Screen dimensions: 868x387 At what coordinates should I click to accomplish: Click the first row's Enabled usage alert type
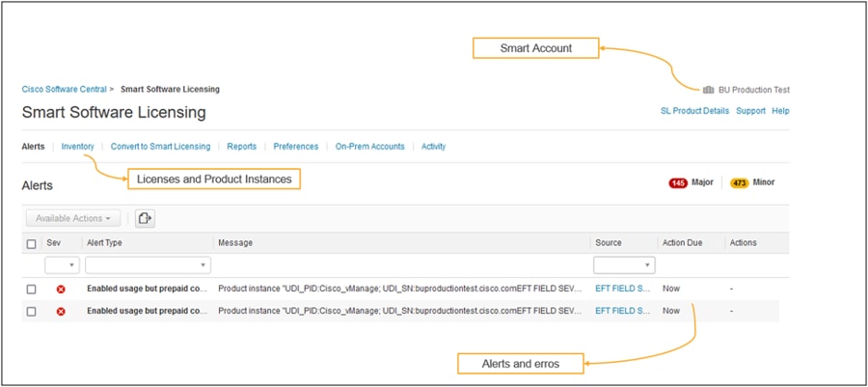pos(147,289)
